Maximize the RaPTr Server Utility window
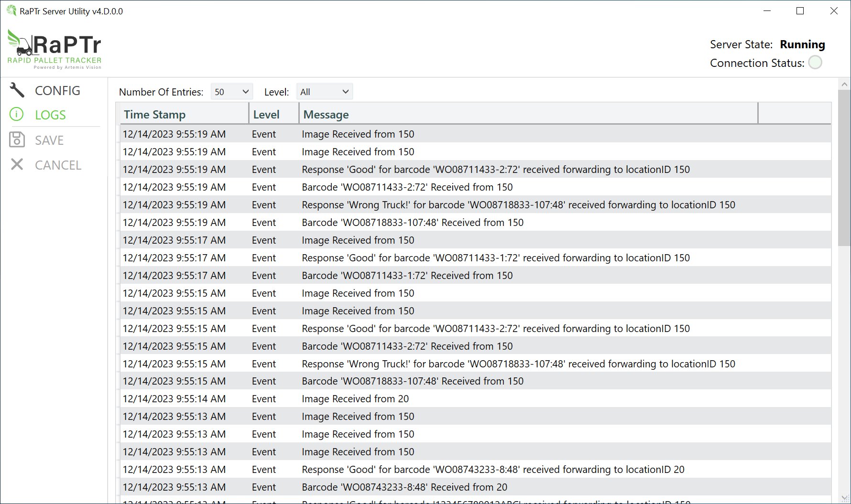851x504 pixels. coord(800,11)
